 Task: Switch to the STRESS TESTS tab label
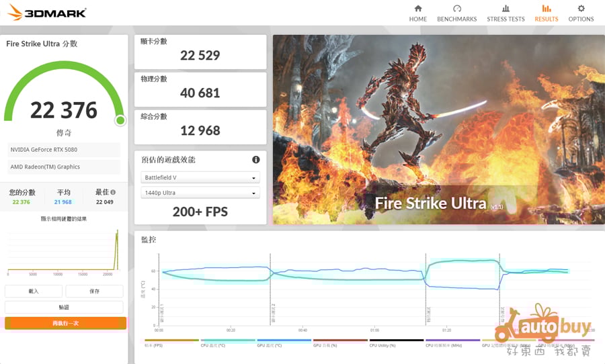506,19
